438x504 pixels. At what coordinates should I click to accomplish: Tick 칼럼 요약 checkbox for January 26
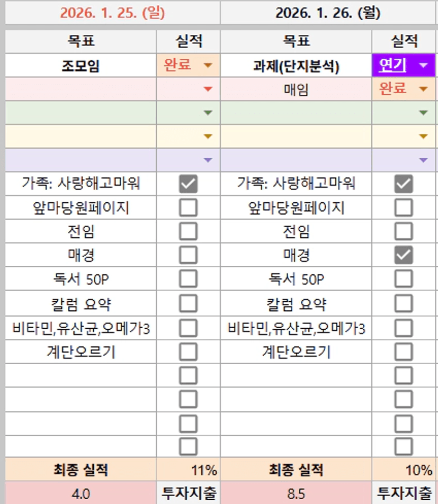pos(404,303)
